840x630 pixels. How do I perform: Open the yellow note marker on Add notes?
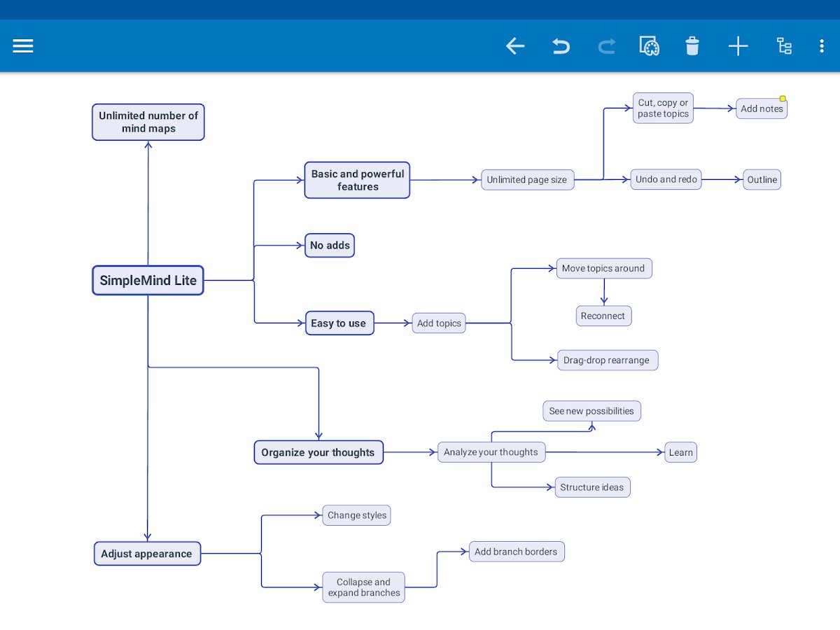tap(783, 99)
